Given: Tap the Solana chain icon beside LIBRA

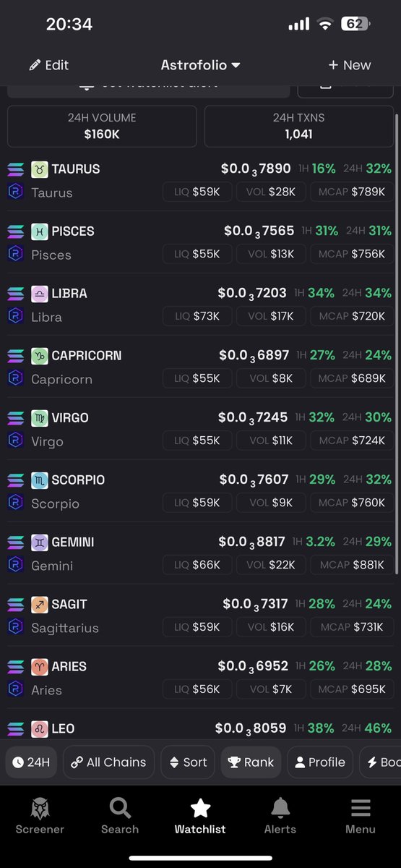Looking at the screenshot, I should pos(15,294).
